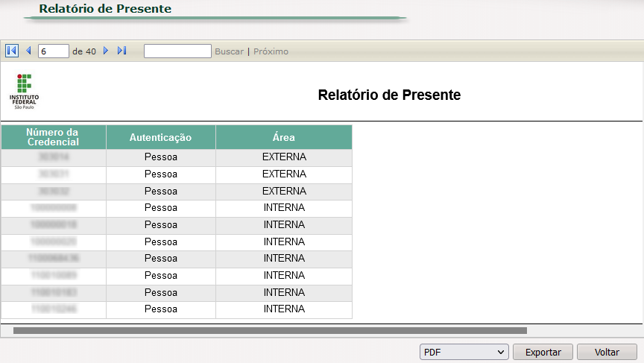Click the horizontal scrollbar of the report
The height and width of the screenshot is (363, 644).
270,330
